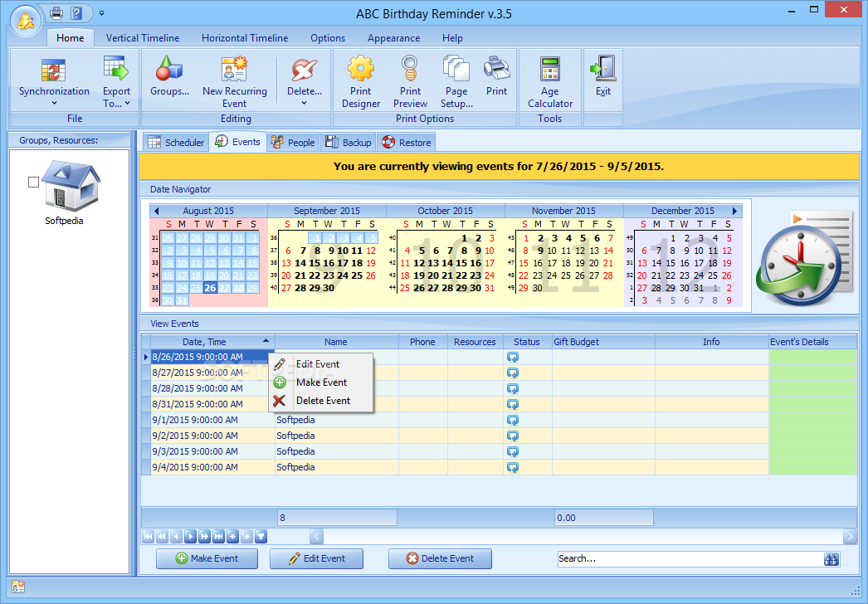Select the Events view tab
The image size is (868, 604).
[238, 142]
